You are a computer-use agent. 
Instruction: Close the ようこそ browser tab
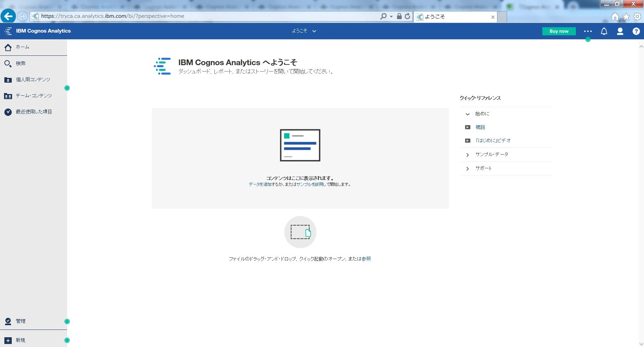tap(493, 17)
